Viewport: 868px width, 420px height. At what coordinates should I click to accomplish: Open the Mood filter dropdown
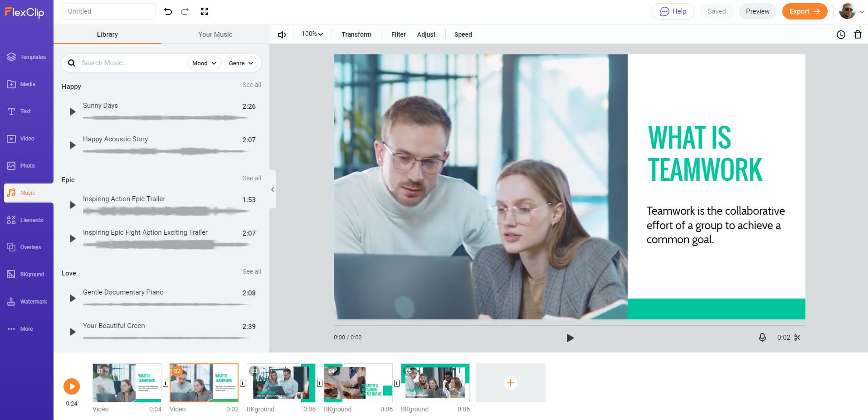[204, 63]
